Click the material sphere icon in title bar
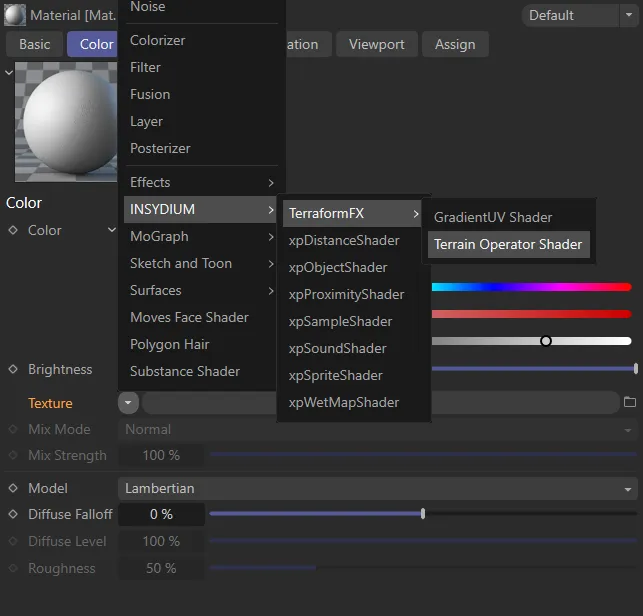Viewport: 643px width, 616px height. pos(15,15)
